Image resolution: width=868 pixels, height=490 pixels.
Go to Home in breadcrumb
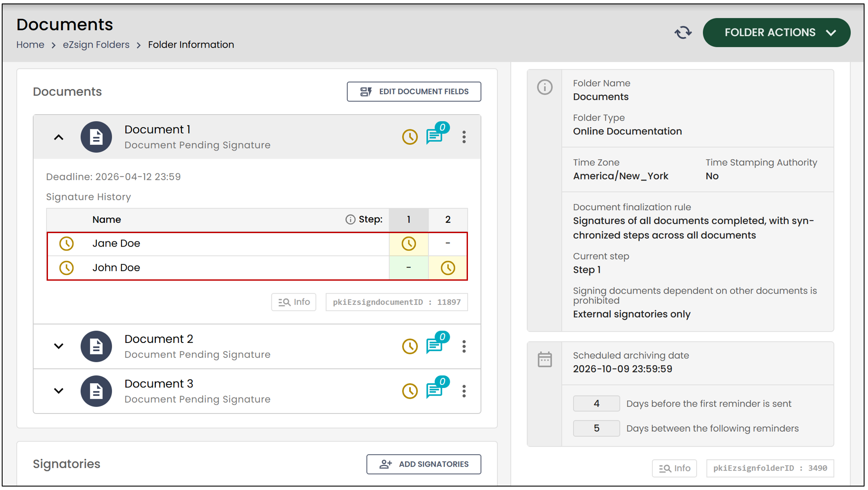click(30, 45)
